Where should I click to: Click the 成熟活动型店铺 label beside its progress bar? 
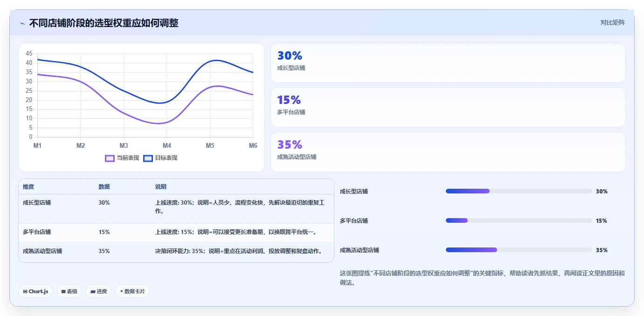coord(360,250)
